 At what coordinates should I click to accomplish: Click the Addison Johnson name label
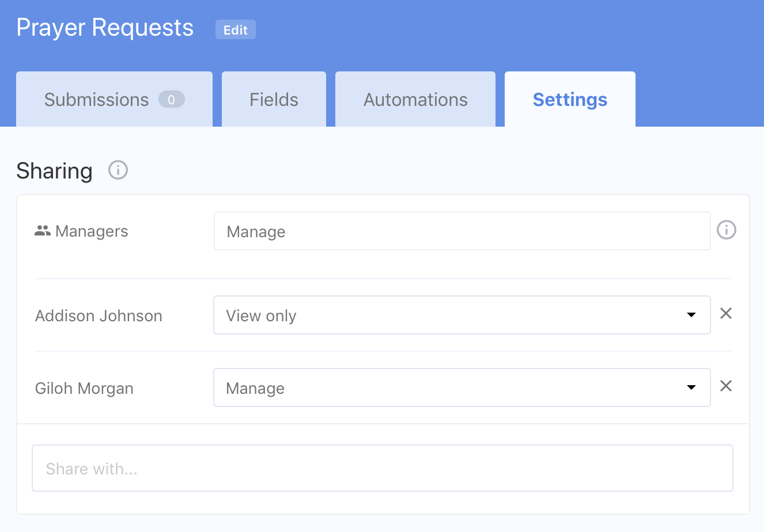99,316
